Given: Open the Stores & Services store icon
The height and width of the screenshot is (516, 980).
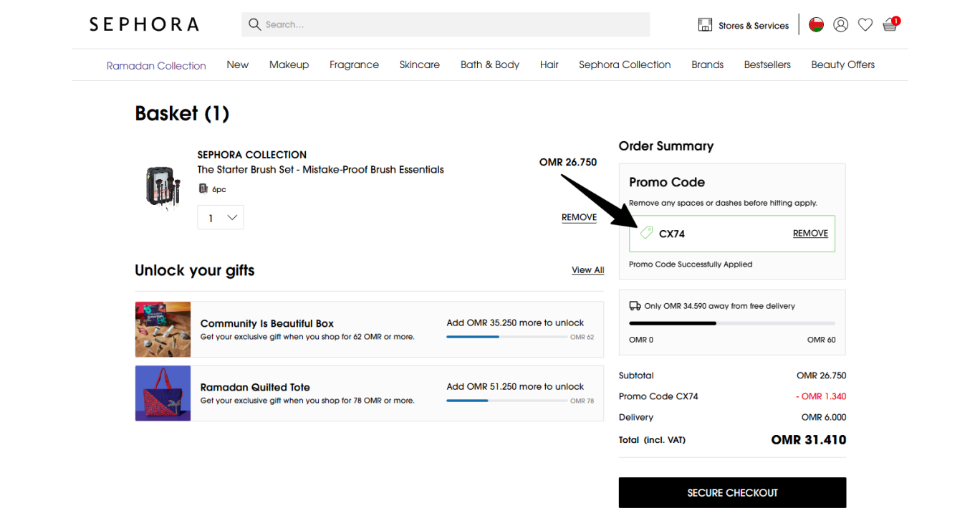Looking at the screenshot, I should click(705, 25).
